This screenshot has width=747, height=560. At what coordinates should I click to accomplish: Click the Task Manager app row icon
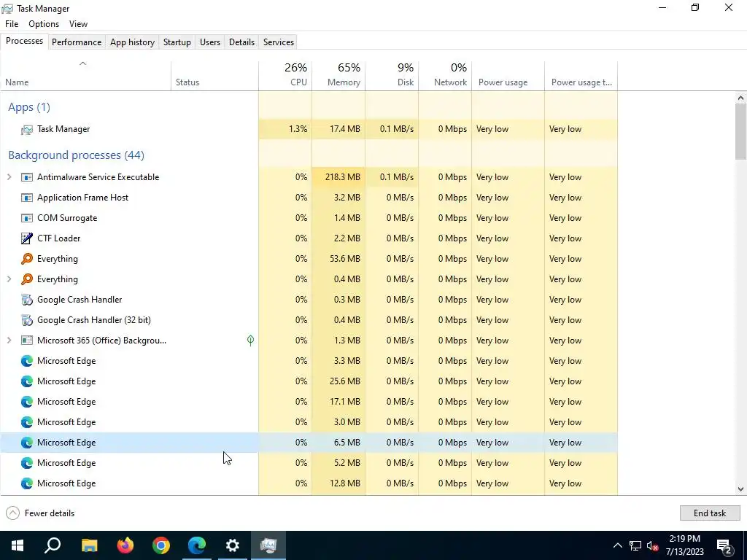pos(27,129)
